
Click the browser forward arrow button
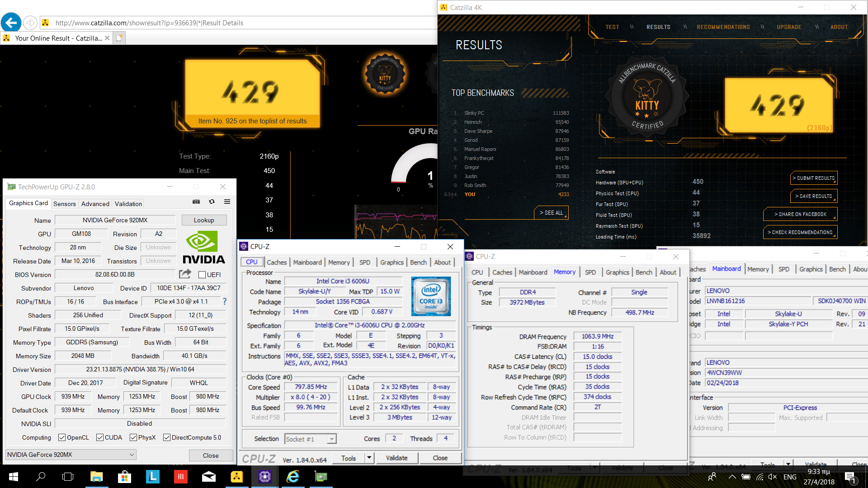coord(30,23)
